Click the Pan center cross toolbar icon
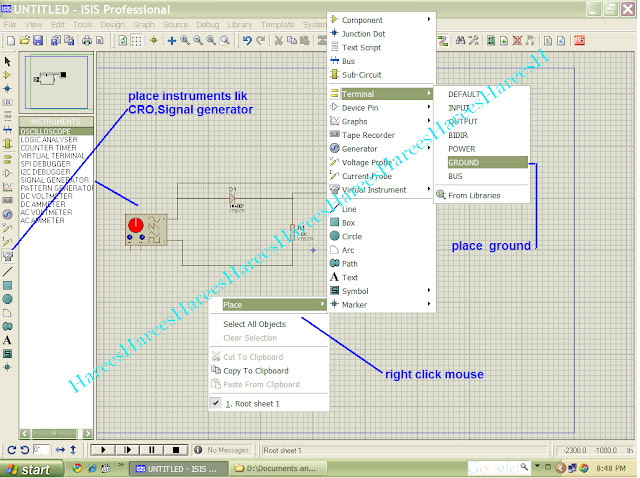 tap(172, 40)
